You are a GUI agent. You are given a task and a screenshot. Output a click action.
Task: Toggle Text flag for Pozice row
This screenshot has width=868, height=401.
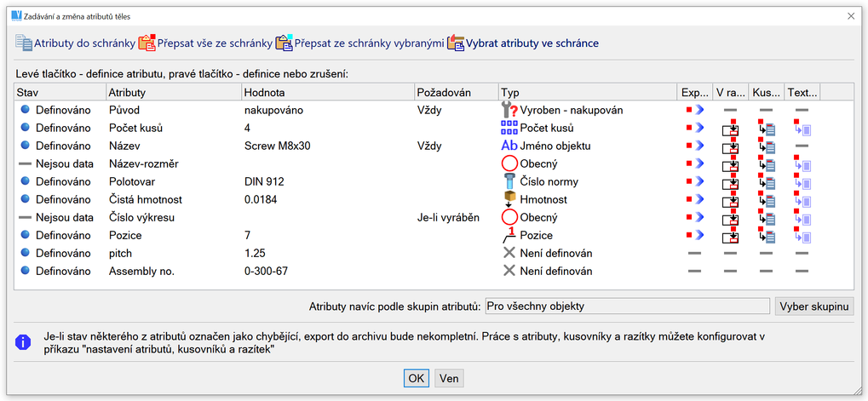click(x=802, y=235)
